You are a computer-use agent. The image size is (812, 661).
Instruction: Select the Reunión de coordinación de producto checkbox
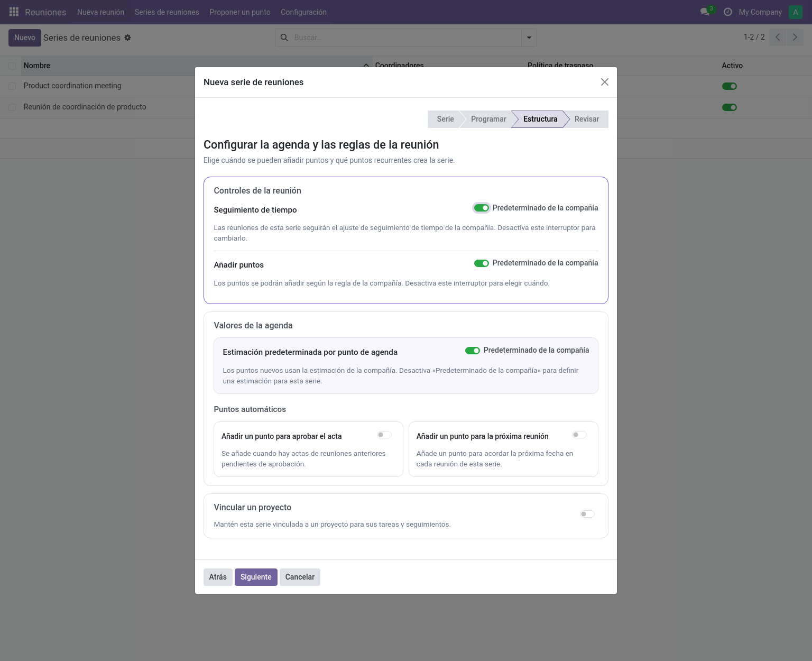click(12, 107)
